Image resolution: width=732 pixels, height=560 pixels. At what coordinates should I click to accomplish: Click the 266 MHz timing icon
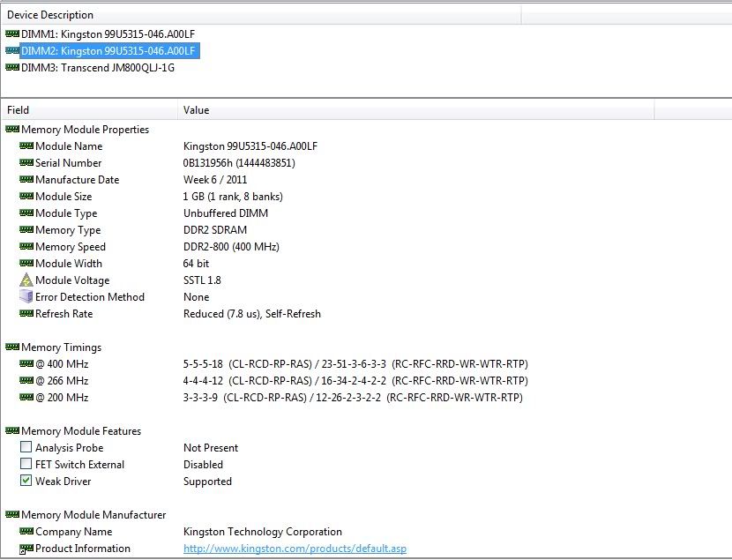[x=26, y=380]
